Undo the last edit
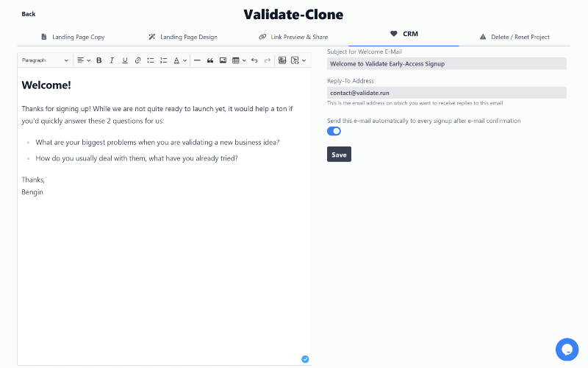The width and height of the screenshot is (588, 368). (x=254, y=60)
